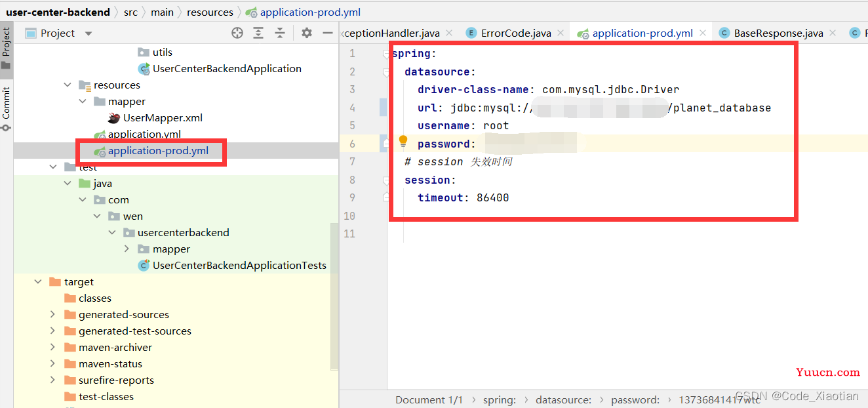Click the Collapse All icon in Project panel
Screen dimensions: 868x408
point(280,33)
